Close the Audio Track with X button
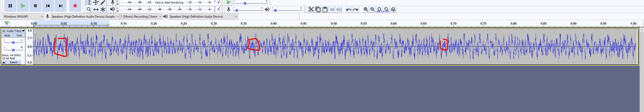 click(x=4, y=31)
